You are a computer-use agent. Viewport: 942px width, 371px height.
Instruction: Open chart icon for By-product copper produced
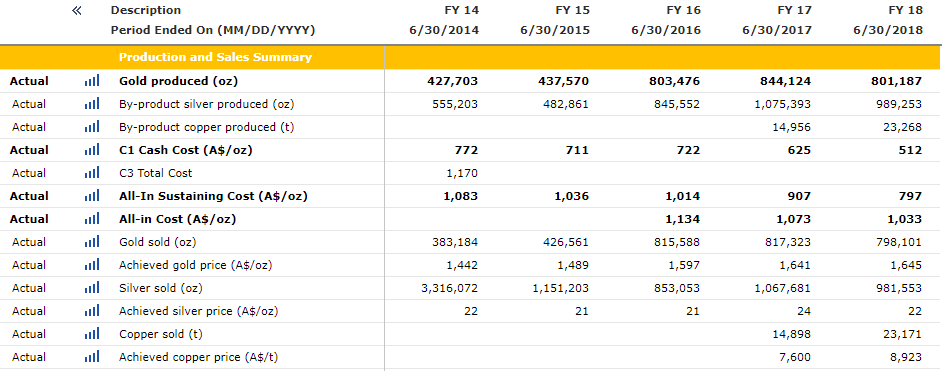pyautogui.click(x=92, y=127)
